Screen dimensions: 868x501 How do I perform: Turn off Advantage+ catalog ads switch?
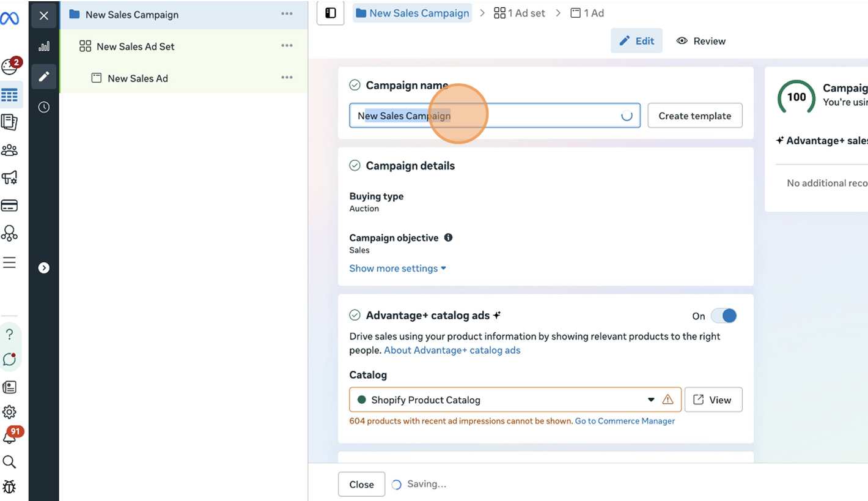723,316
